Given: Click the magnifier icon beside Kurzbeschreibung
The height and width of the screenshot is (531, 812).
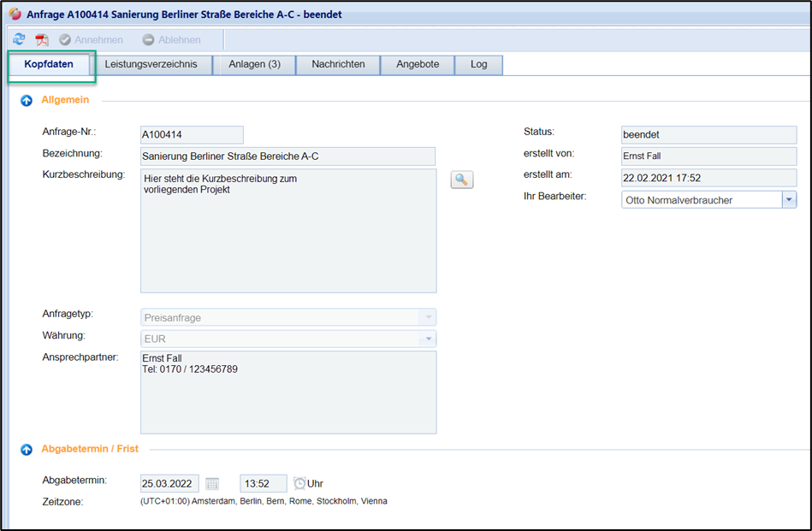Looking at the screenshot, I should click(462, 180).
